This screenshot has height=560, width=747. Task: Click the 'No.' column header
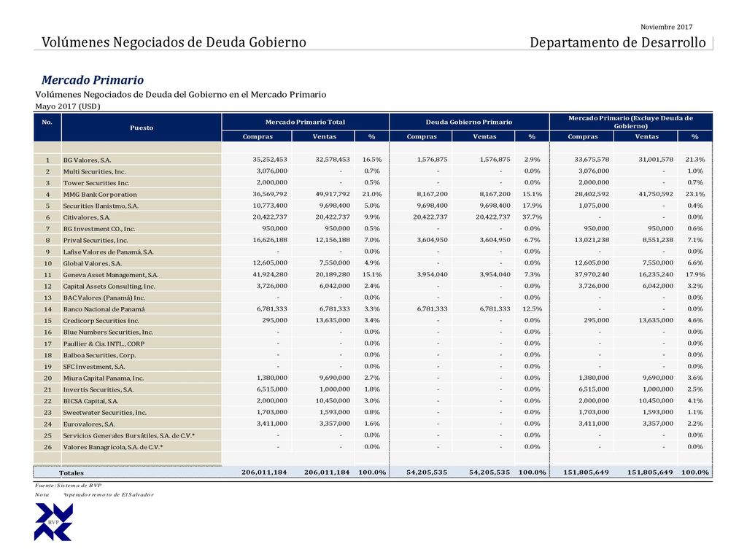click(47, 122)
